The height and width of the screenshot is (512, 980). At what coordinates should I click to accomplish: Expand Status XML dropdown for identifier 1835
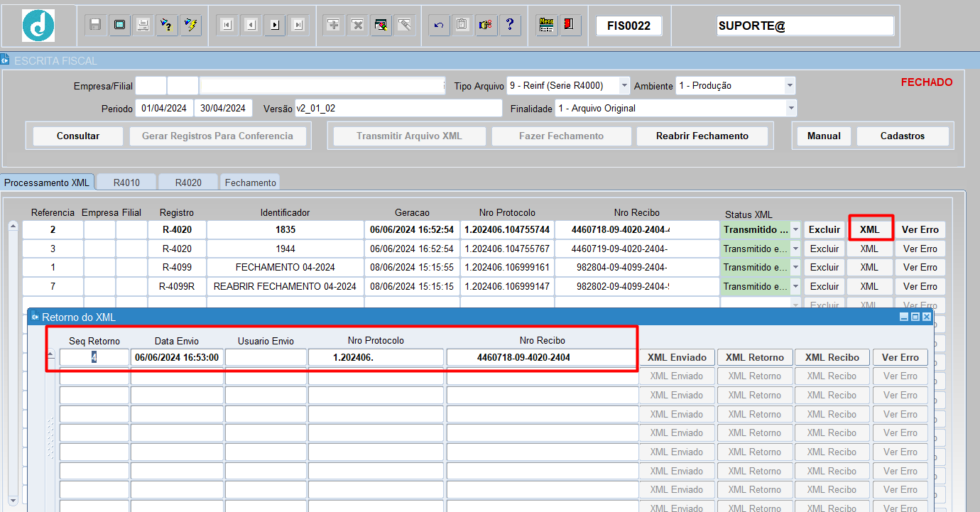click(x=795, y=230)
